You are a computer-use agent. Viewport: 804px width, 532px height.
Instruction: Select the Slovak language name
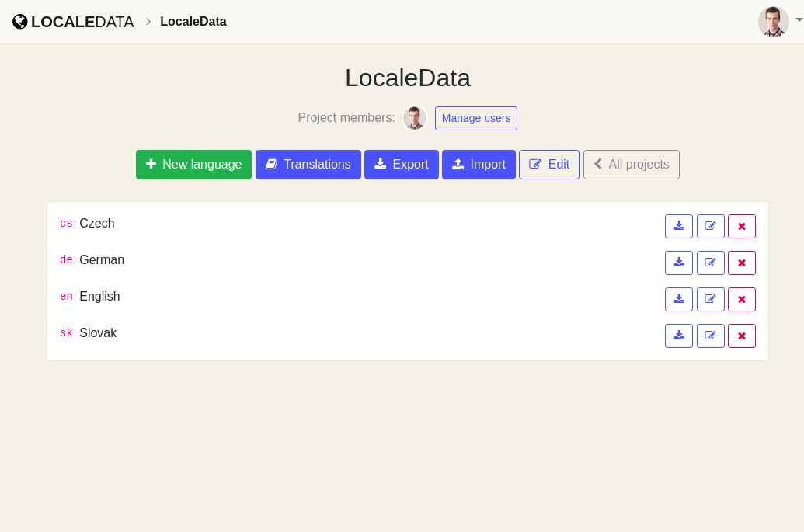tap(98, 332)
